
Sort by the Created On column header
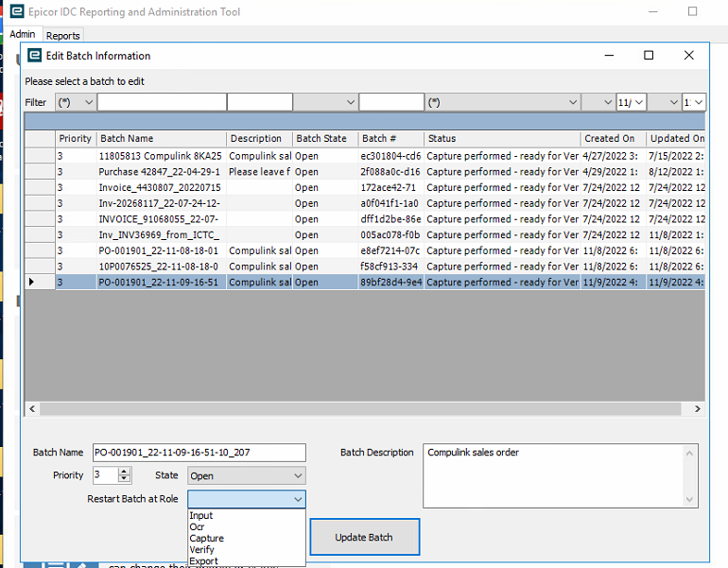click(x=614, y=138)
